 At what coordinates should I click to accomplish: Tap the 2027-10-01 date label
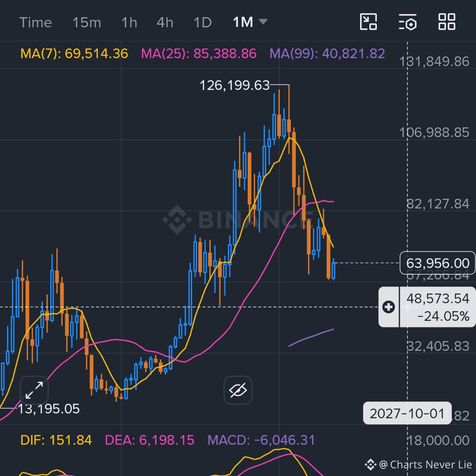tap(407, 413)
